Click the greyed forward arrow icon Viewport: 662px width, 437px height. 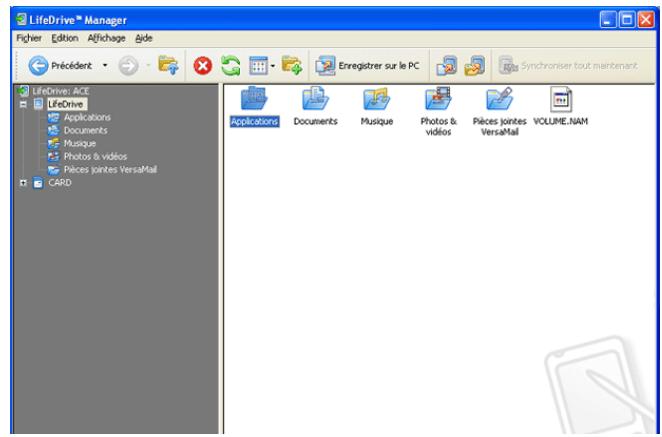(128, 66)
